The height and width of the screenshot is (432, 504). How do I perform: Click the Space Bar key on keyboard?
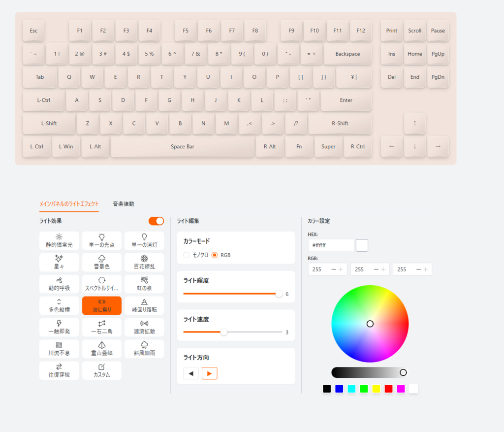pos(183,147)
